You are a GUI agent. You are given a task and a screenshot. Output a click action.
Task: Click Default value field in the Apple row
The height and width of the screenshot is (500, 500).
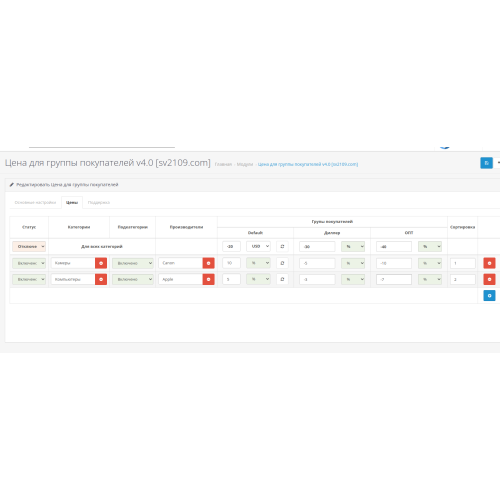231,279
